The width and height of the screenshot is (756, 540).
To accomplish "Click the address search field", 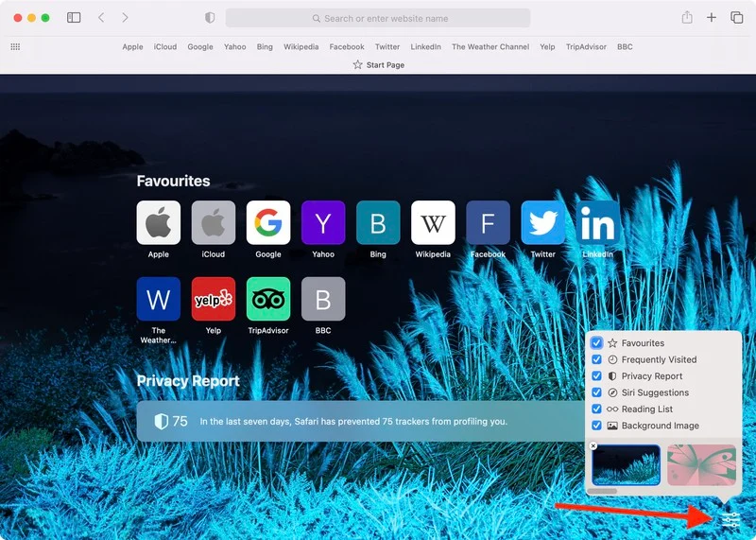I will tap(378, 18).
